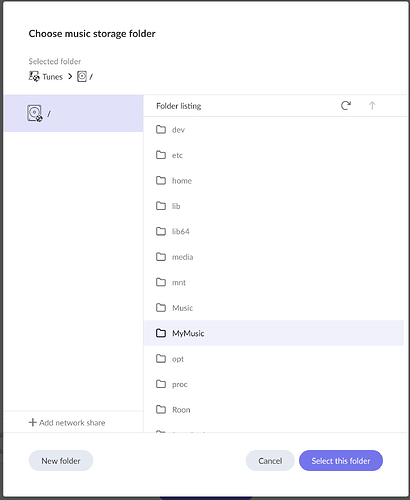Click the plus icon for network share
410x500 pixels.
[x=32, y=422]
